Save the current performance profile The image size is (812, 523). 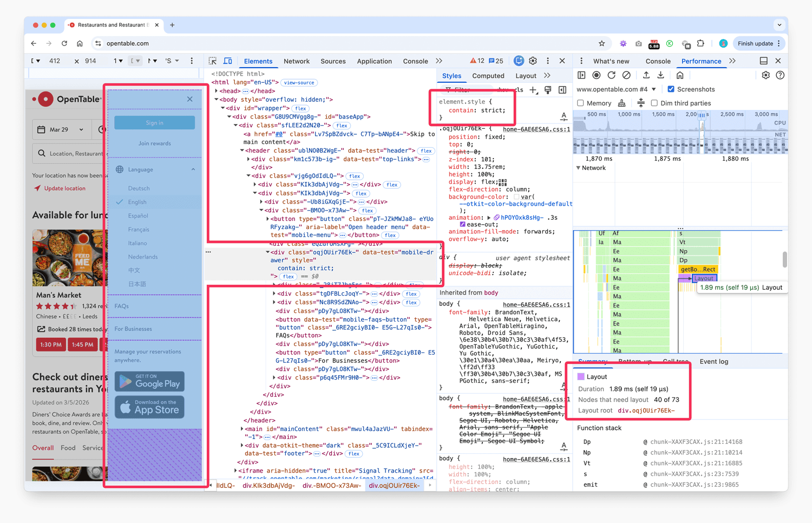point(662,75)
